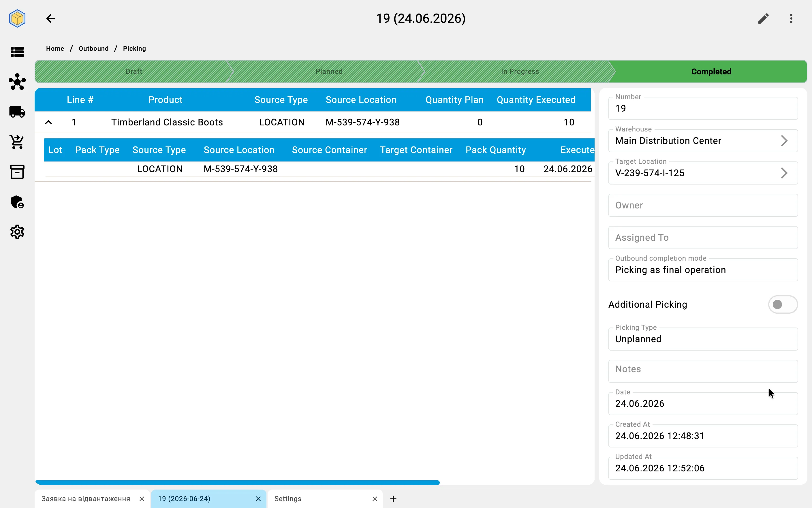Collapse line 1 Timberland Classic Boots row

[x=48, y=122]
